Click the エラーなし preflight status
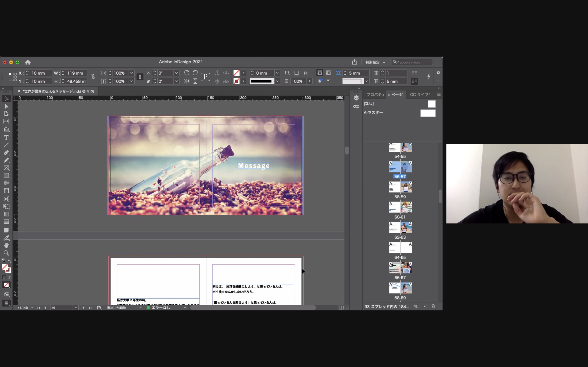588x367 pixels. click(161, 307)
